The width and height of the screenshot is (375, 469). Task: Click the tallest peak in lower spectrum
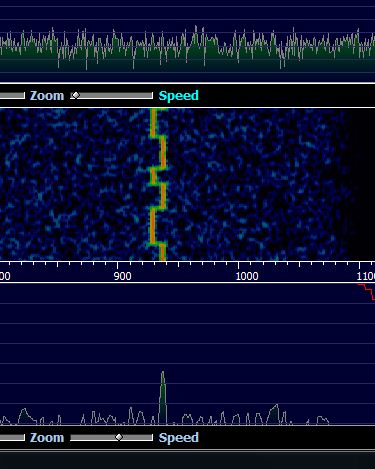[x=163, y=397]
